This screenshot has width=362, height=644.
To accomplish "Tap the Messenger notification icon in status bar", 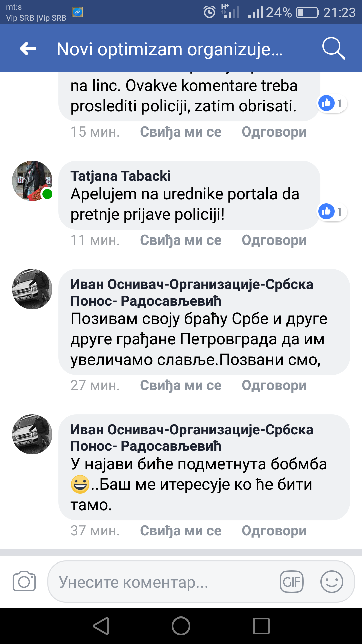I will tap(78, 12).
